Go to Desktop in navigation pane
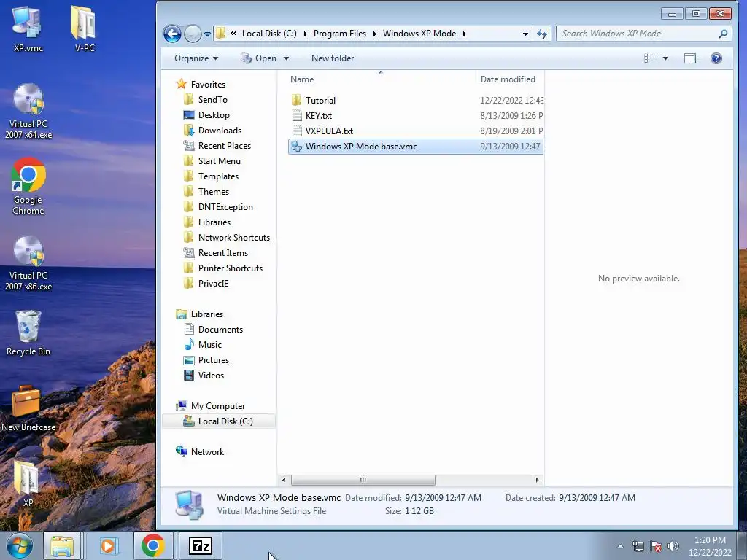 [214, 114]
